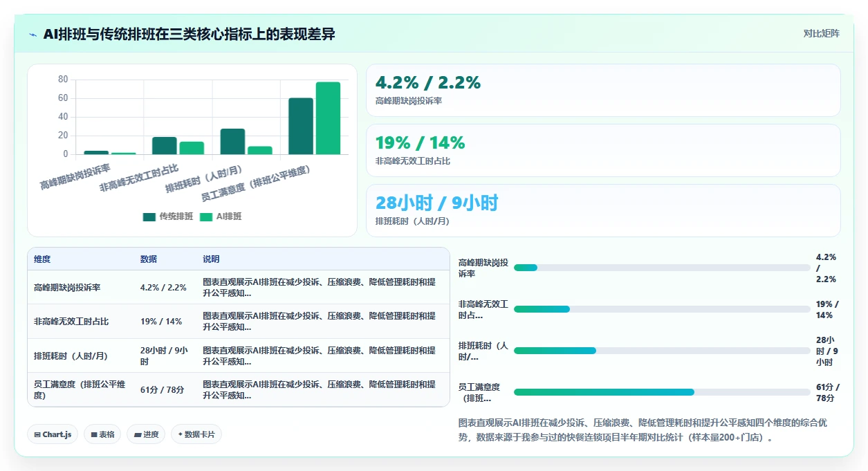The width and height of the screenshot is (868, 471).
Task: Select the 非高峰无效工时占比 table row label
Action: [x=71, y=322]
